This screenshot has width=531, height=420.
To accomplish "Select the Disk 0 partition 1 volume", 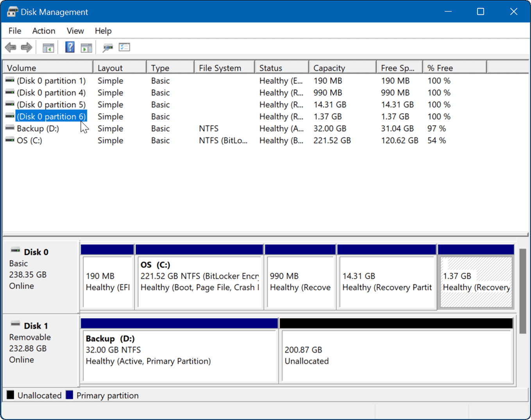I will (51, 81).
